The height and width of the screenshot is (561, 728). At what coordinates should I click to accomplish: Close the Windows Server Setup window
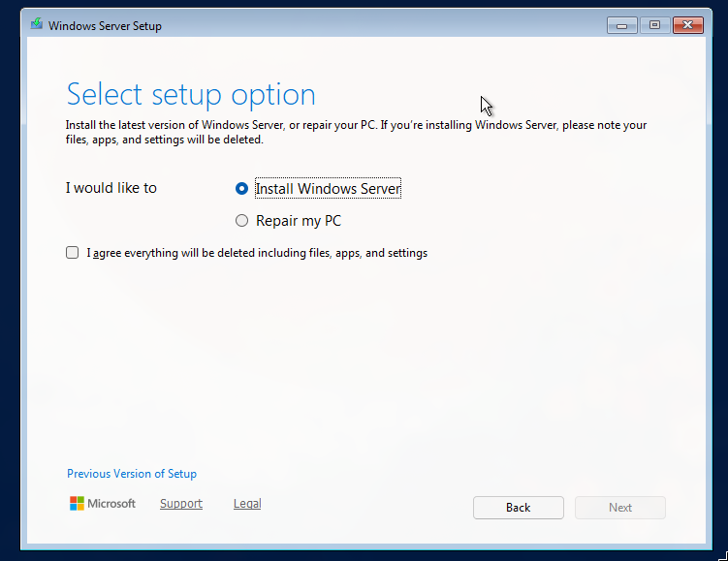pos(688,25)
